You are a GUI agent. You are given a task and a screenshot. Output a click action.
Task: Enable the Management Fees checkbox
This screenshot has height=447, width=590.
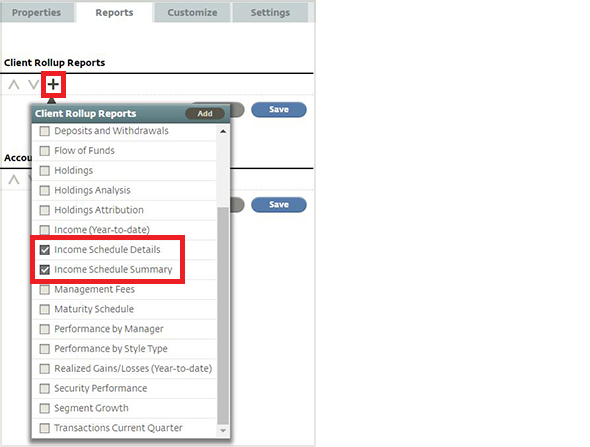pos(45,289)
